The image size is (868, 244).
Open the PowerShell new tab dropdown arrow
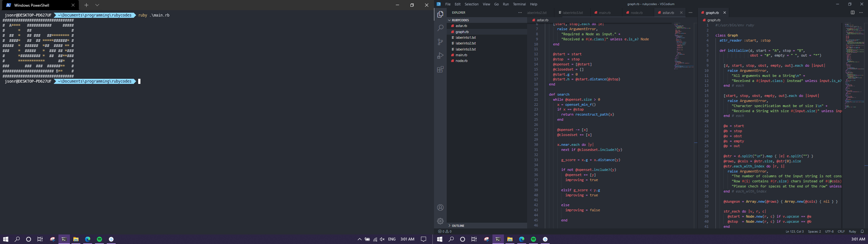tap(98, 5)
